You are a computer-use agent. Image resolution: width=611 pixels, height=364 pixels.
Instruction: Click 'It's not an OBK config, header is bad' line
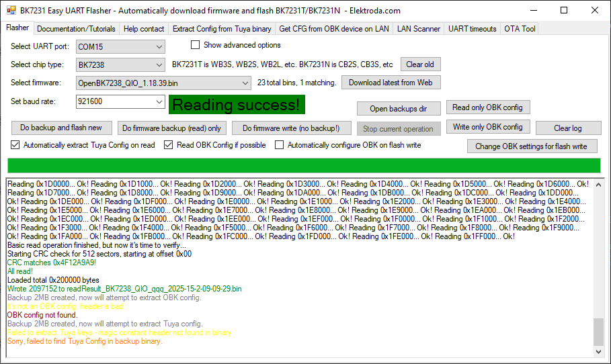click(65, 306)
